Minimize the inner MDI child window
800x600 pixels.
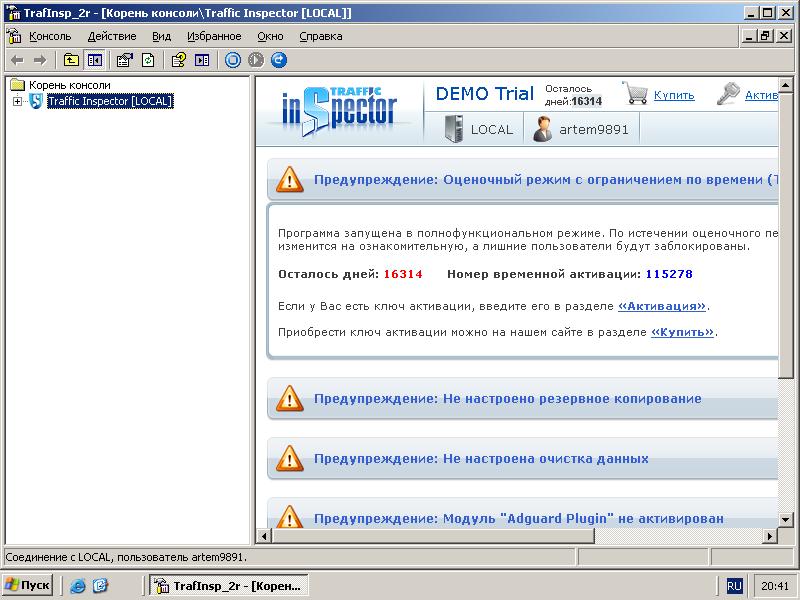749,36
